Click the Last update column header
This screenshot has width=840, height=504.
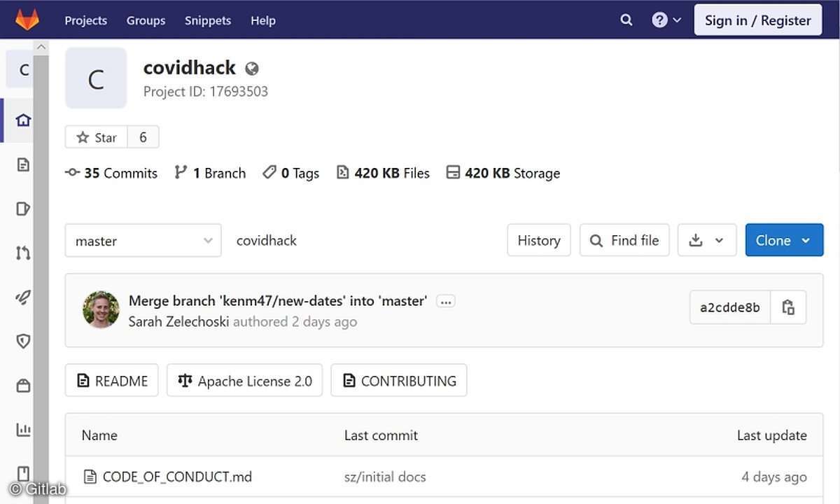pyautogui.click(x=771, y=435)
